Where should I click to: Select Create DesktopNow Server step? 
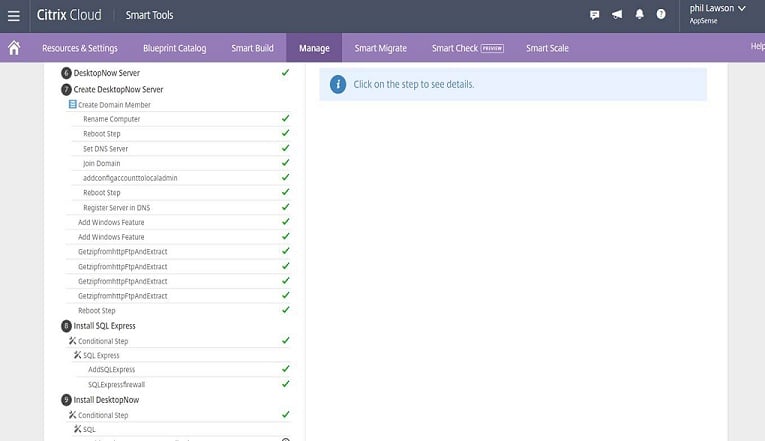118,90
